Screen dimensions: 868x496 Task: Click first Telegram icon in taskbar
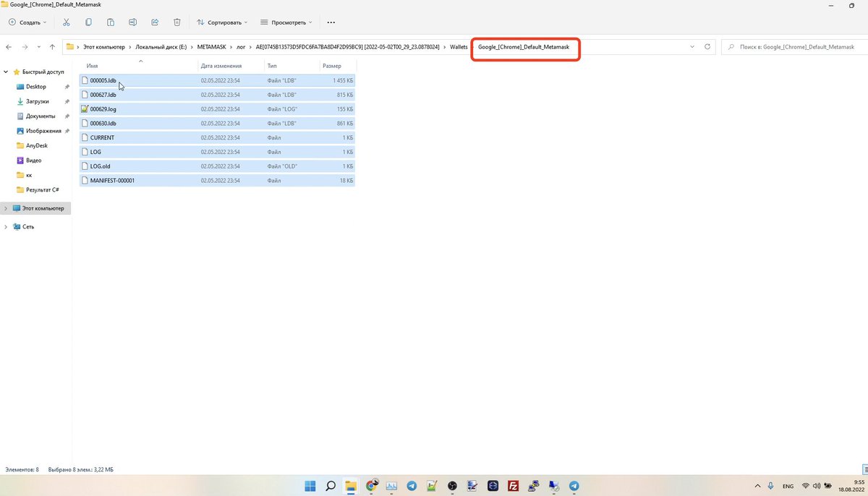[412, 486]
